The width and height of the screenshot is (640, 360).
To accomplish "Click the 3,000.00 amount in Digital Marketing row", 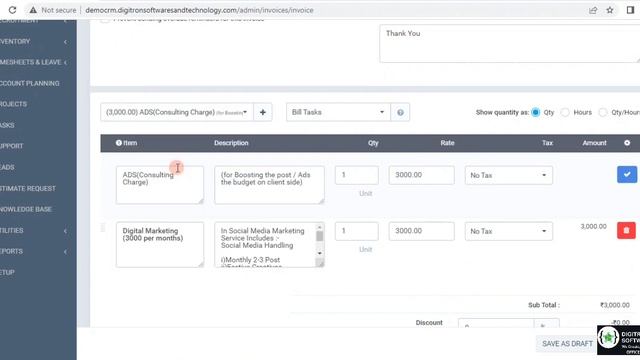I will click(593, 227).
